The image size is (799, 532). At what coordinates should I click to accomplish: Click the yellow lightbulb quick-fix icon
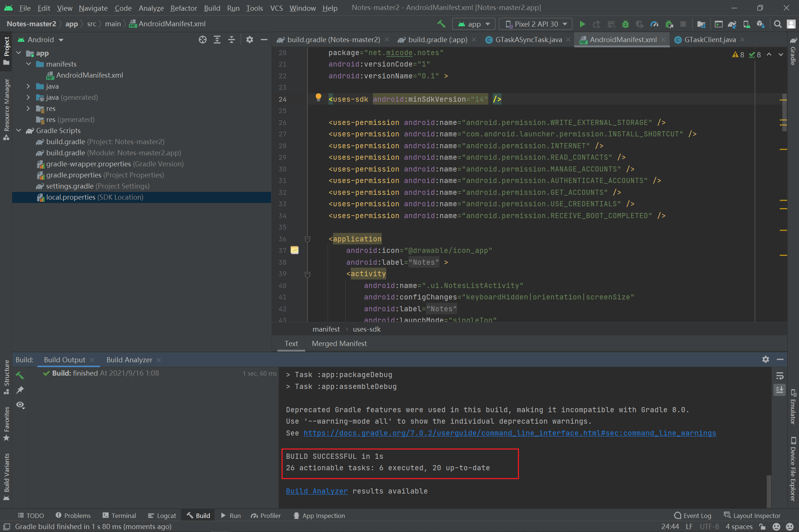pos(318,98)
